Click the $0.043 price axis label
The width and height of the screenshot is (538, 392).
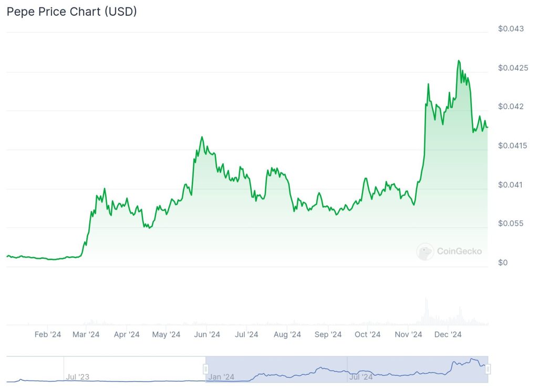pos(511,29)
